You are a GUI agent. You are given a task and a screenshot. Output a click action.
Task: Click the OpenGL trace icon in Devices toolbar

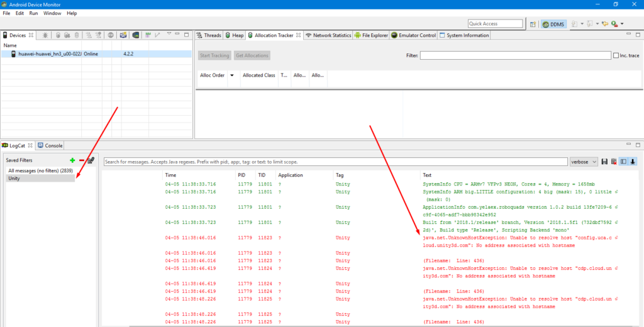157,35
